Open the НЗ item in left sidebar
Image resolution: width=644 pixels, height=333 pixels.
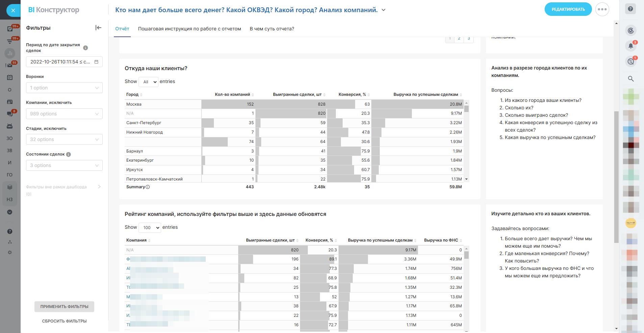10,199
